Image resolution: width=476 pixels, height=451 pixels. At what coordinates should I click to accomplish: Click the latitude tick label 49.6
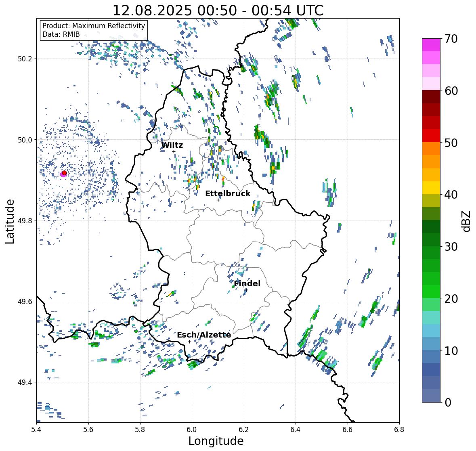(25, 301)
